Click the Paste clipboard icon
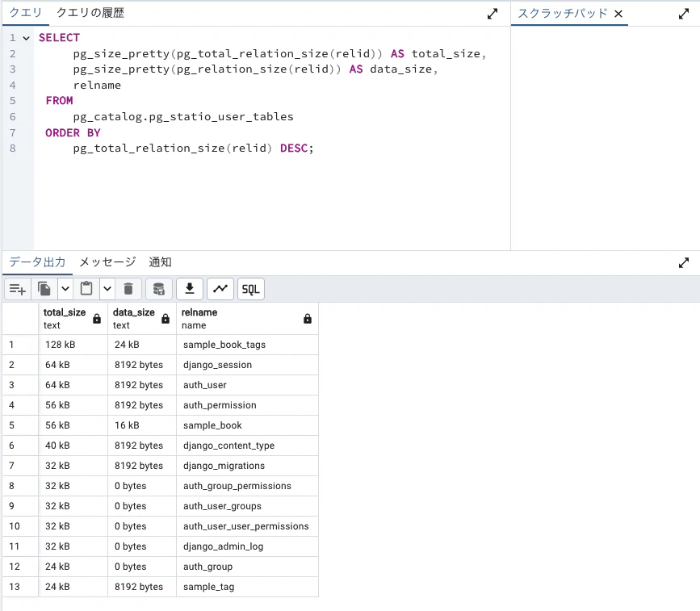The width and height of the screenshot is (700, 611). point(86,289)
